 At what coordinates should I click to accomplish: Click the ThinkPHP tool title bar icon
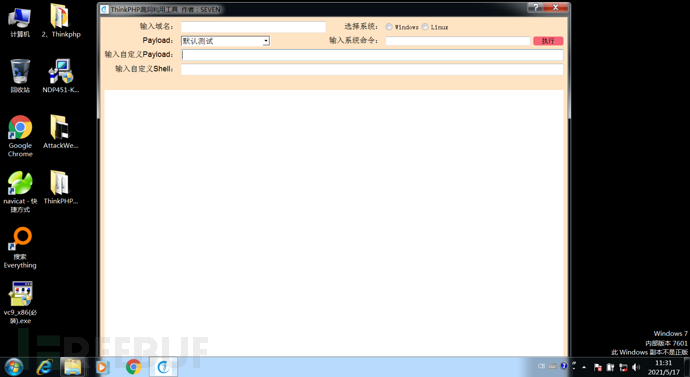pos(105,9)
